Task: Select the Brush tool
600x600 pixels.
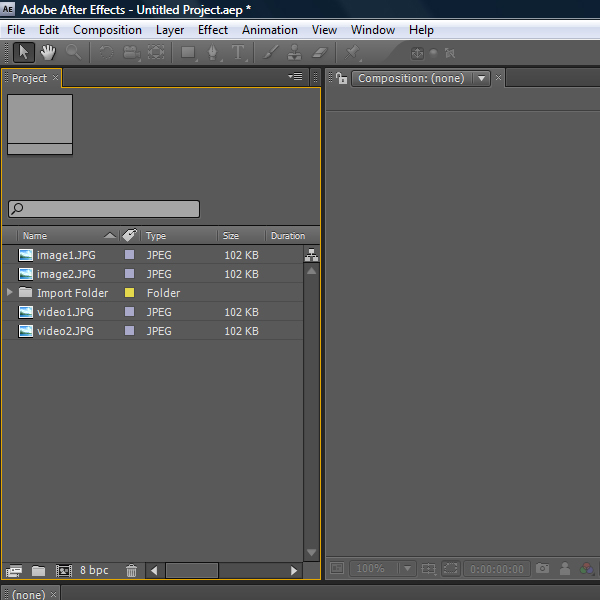Action: (271, 52)
